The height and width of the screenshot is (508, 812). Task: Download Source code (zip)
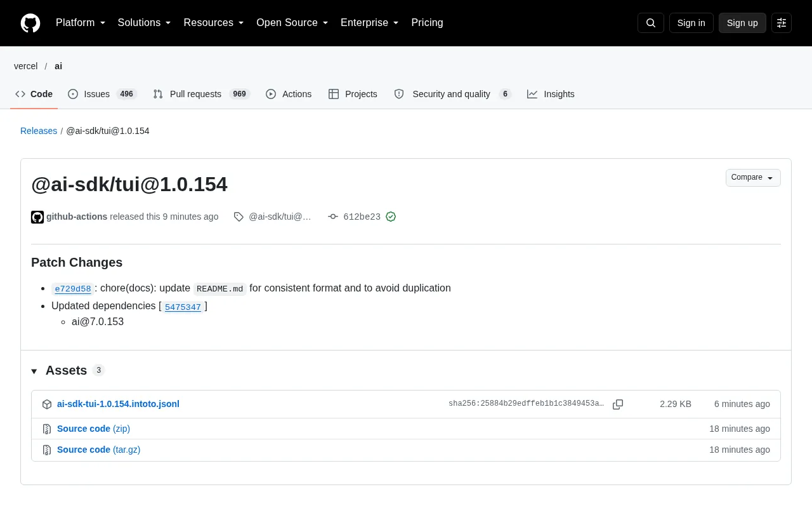93,429
